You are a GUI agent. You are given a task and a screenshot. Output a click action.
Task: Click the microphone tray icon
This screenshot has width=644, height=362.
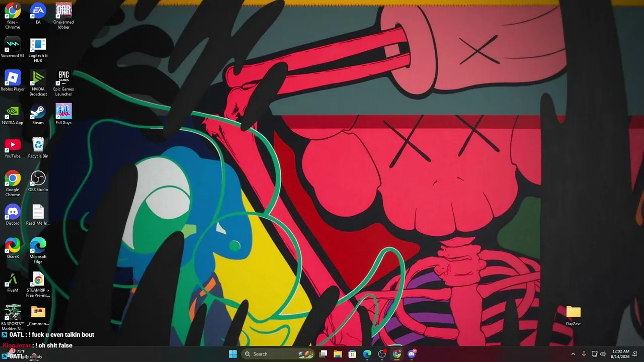coord(584,354)
